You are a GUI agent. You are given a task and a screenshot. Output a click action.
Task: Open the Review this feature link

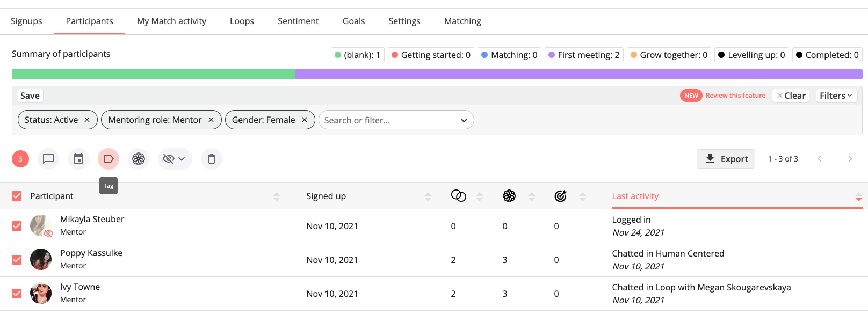pyautogui.click(x=735, y=96)
